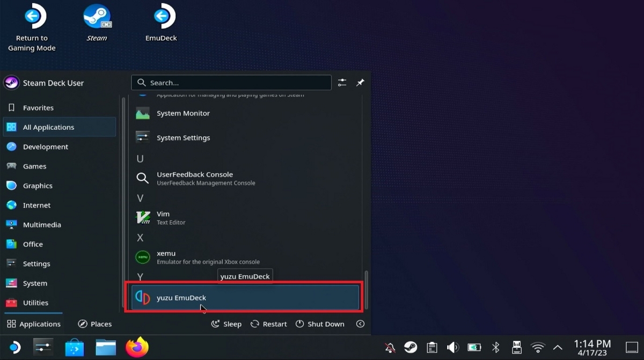644x360 pixels.
Task: Click the Restart button
Action: [269, 324]
